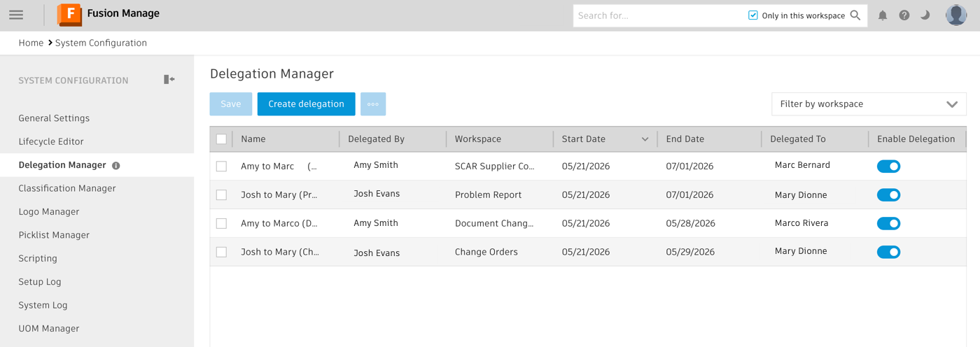
Task: Open Classification Manager
Action: click(x=67, y=188)
